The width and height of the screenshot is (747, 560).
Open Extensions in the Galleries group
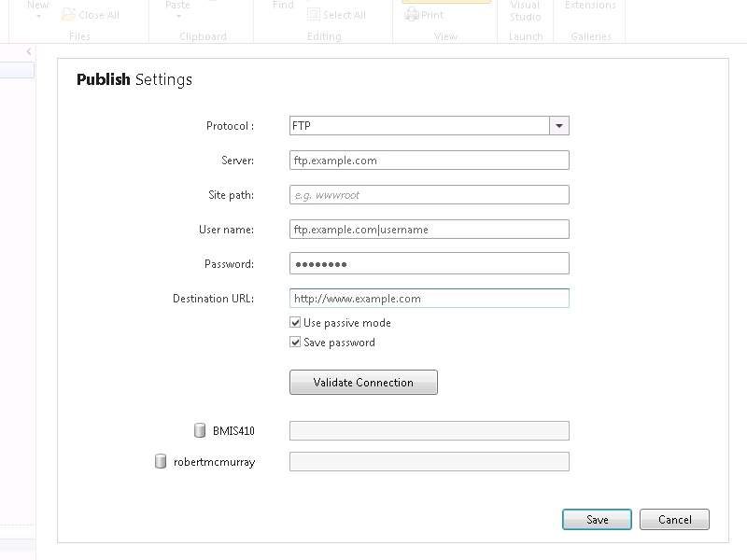(590, 6)
